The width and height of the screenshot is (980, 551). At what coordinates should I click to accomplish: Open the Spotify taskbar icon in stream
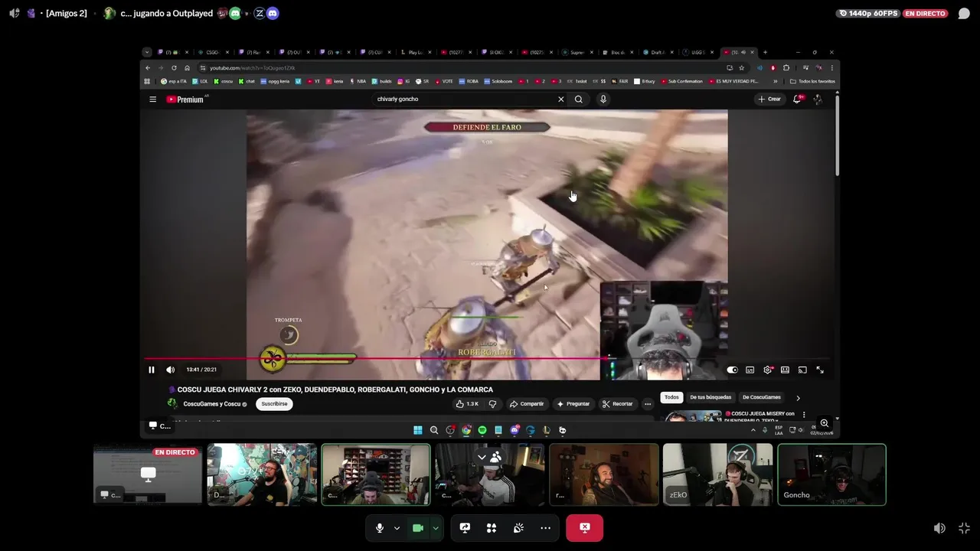(482, 430)
